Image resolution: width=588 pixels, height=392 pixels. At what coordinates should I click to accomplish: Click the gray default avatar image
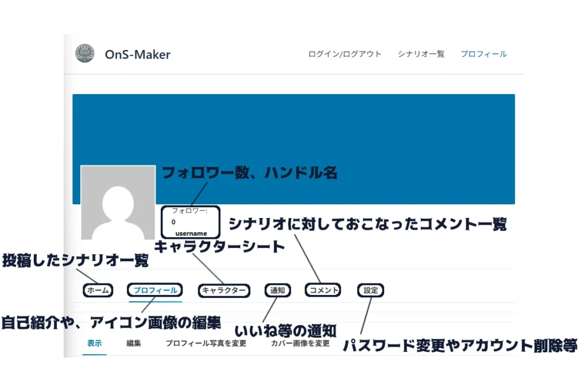(118, 203)
